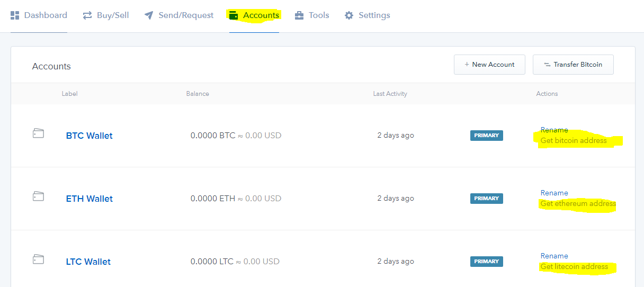644x287 pixels.
Task: Click the ETH Wallet row icon
Action: coord(38,196)
